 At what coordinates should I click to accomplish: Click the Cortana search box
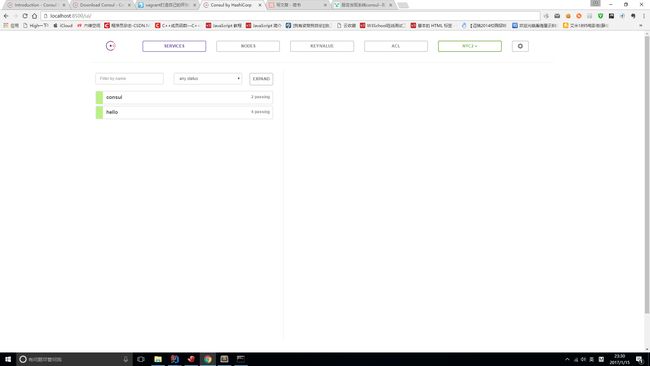pos(73,359)
